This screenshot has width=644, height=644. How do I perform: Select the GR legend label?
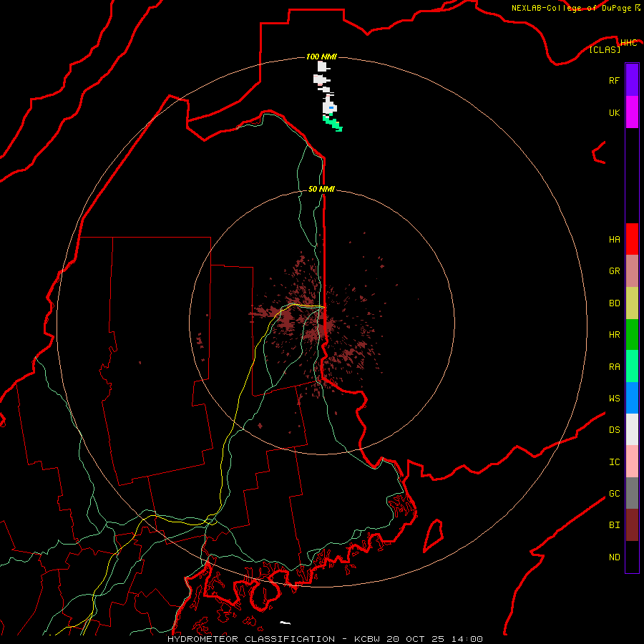614,271
